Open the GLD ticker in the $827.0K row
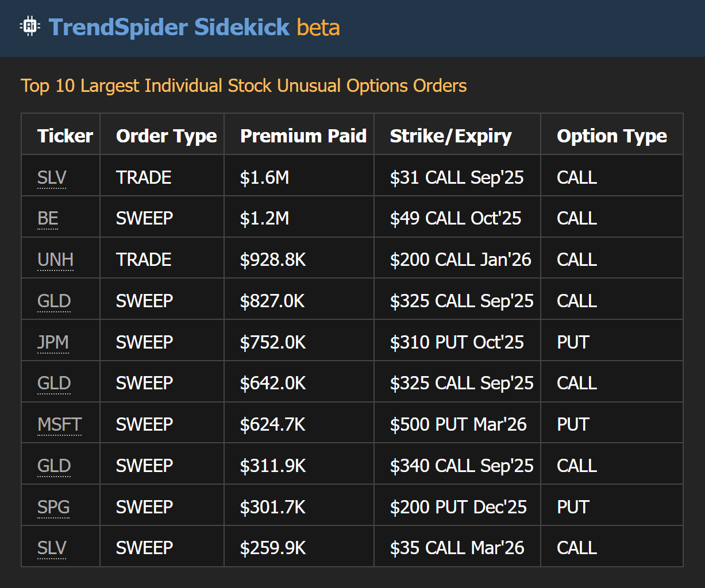Image resolution: width=705 pixels, height=588 pixels. tap(54, 301)
